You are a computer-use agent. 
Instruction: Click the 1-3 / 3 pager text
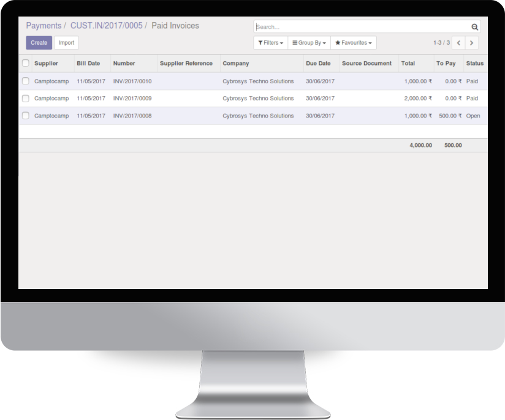tap(441, 43)
